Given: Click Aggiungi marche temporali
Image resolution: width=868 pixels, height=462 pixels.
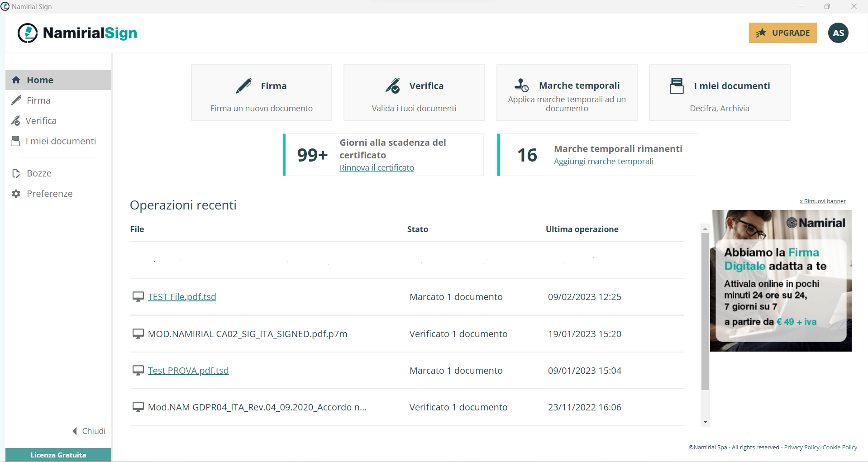Looking at the screenshot, I should click(603, 161).
